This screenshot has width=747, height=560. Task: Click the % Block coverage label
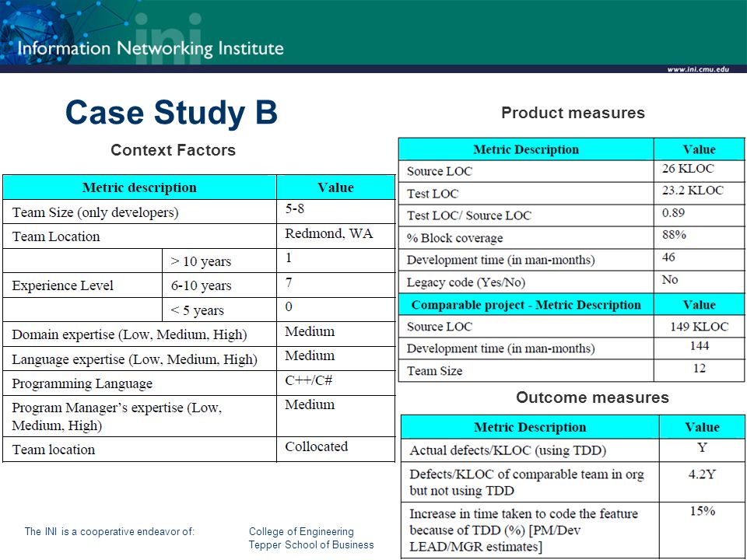pos(454,238)
